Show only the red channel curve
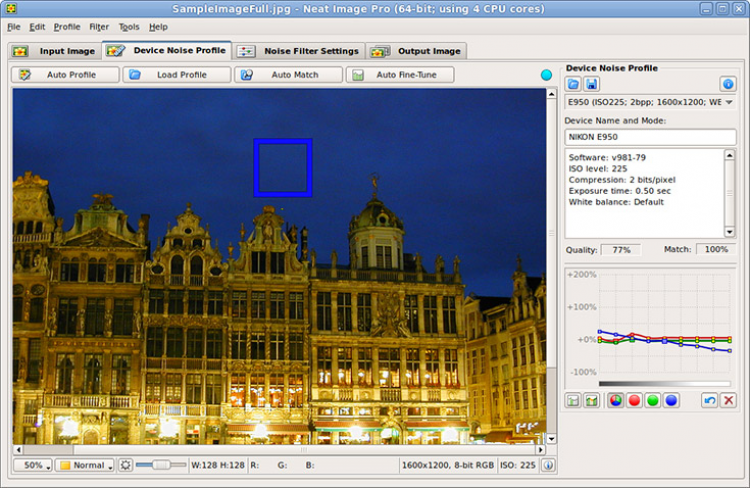The image size is (750, 488). click(634, 400)
